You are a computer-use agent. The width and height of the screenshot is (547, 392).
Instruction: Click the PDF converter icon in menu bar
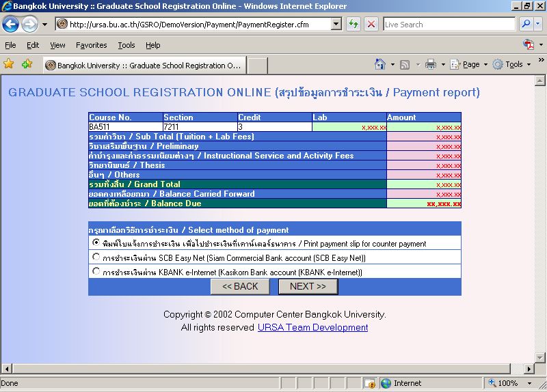pyautogui.click(x=529, y=44)
